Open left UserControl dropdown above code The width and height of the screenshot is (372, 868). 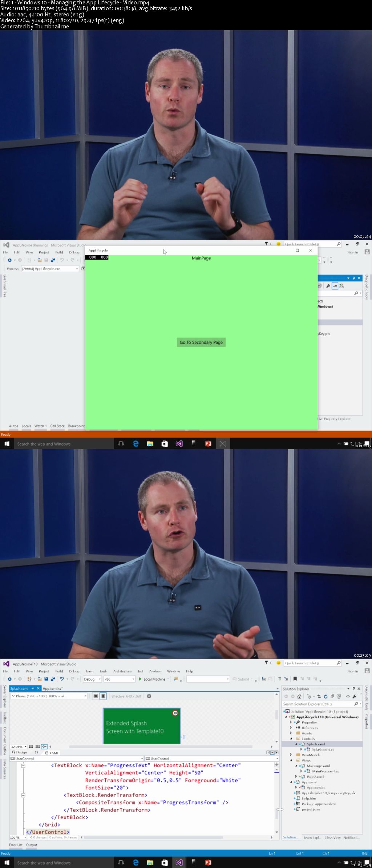tap(77, 759)
